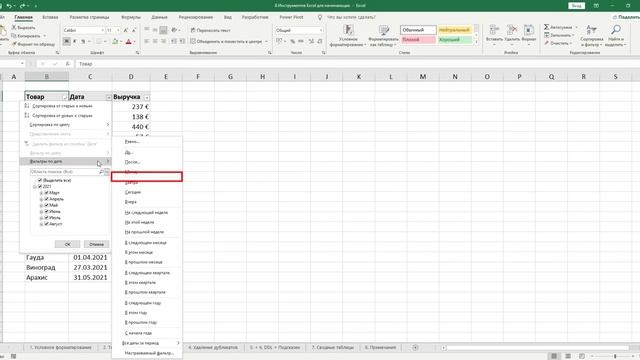The height and width of the screenshot is (360, 640).
Task: Click the undo arrow in the title bar
Action: [9, 6]
